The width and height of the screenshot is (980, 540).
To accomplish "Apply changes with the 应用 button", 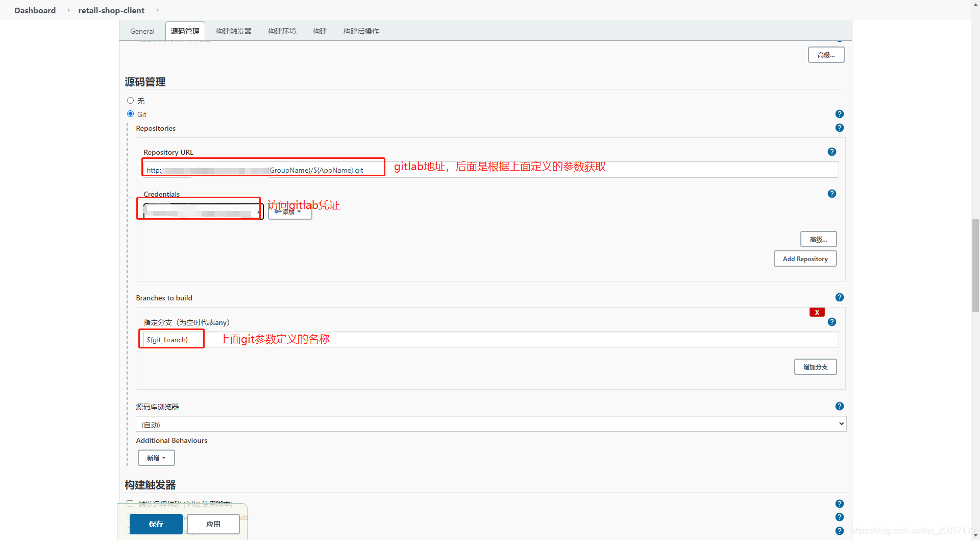I will [213, 524].
